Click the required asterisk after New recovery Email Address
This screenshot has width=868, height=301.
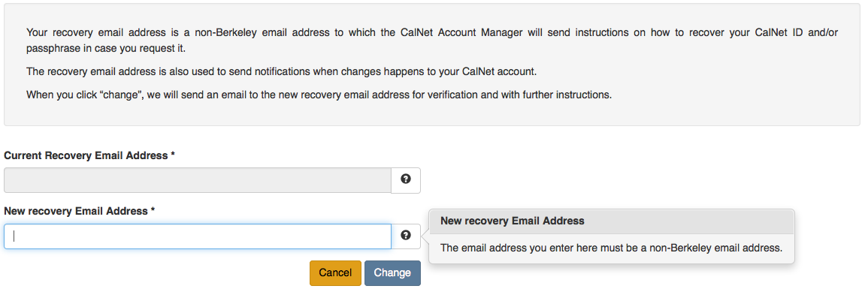point(153,211)
